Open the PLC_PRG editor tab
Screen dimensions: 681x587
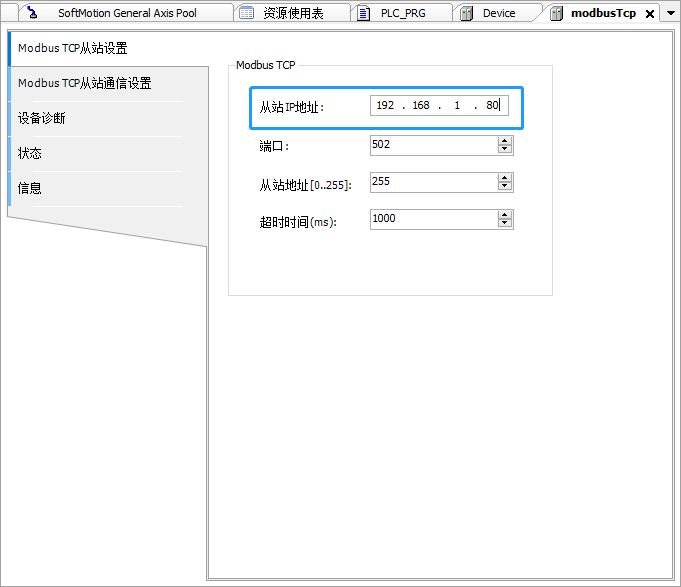tap(403, 13)
